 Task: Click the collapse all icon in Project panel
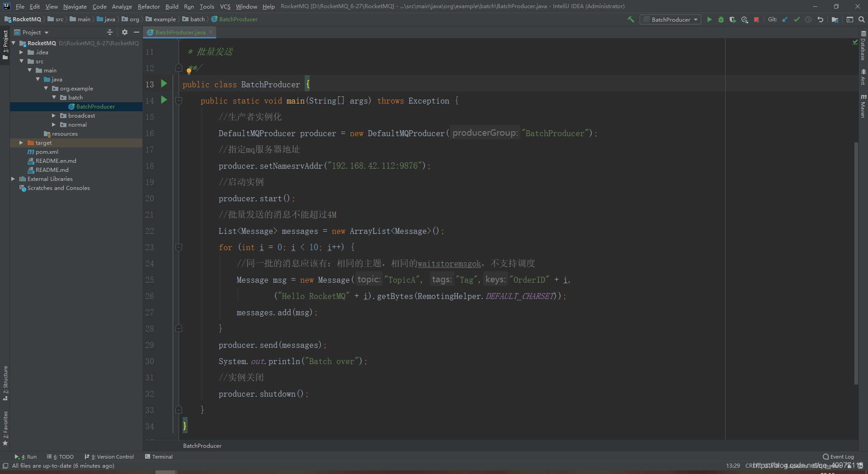110,32
